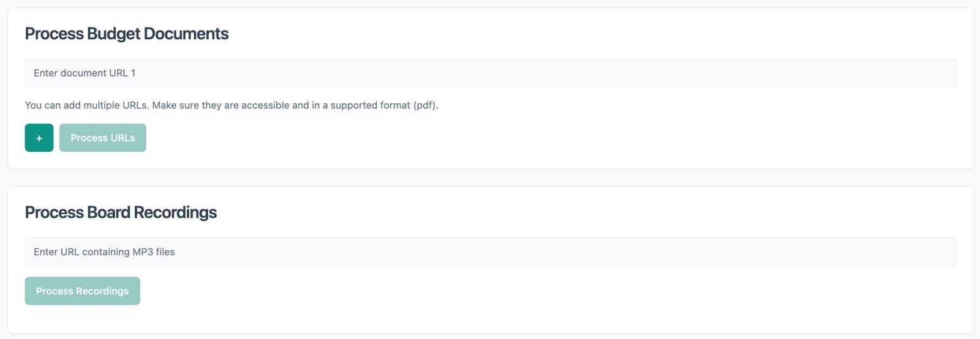Image resolution: width=980 pixels, height=339 pixels.
Task: Activate the recordings URL text box
Action: pyautogui.click(x=491, y=251)
